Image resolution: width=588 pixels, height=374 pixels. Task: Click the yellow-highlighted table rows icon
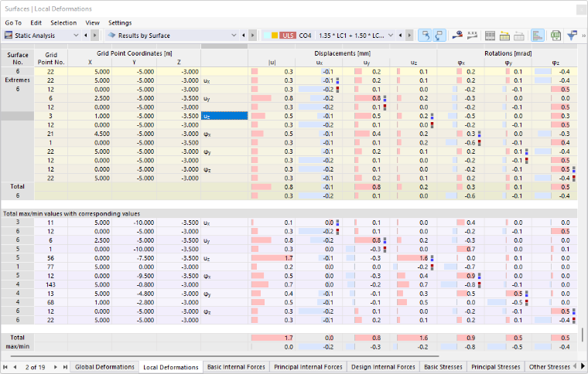(x=504, y=36)
